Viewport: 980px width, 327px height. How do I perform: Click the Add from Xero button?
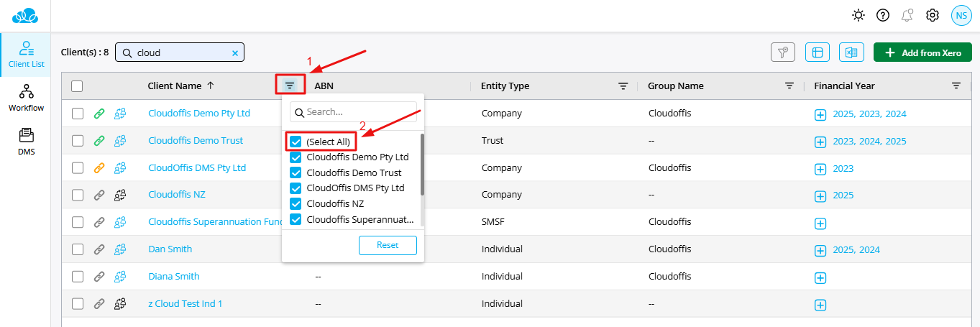[922, 52]
